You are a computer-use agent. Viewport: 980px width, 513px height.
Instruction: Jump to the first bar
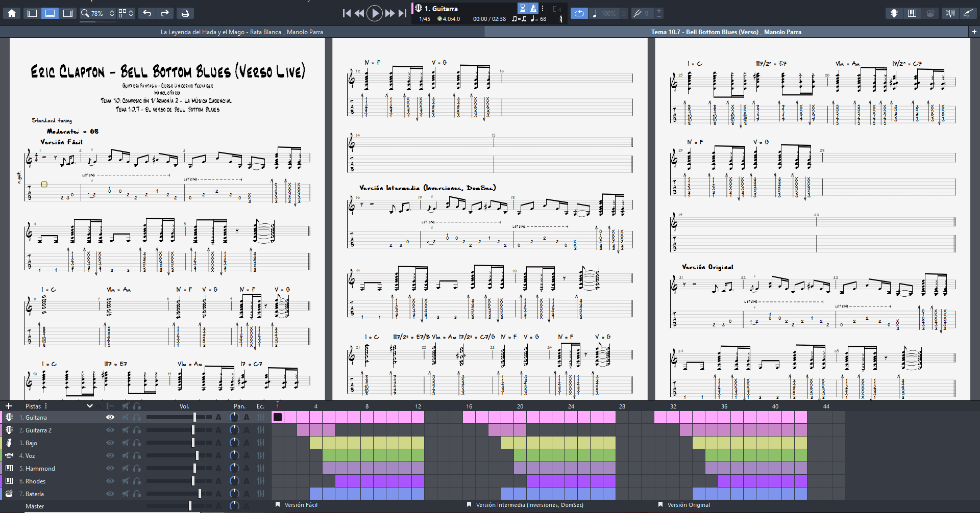pyautogui.click(x=347, y=13)
